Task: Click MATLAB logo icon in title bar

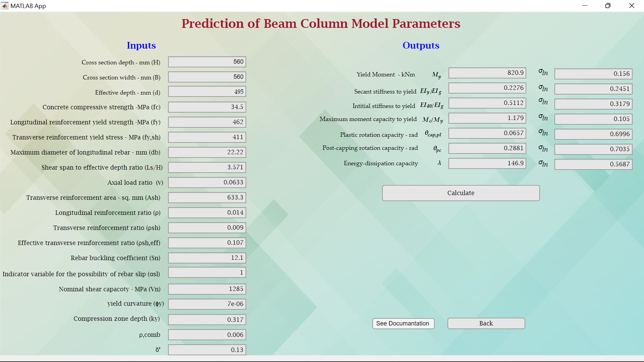Action: pyautogui.click(x=5, y=6)
